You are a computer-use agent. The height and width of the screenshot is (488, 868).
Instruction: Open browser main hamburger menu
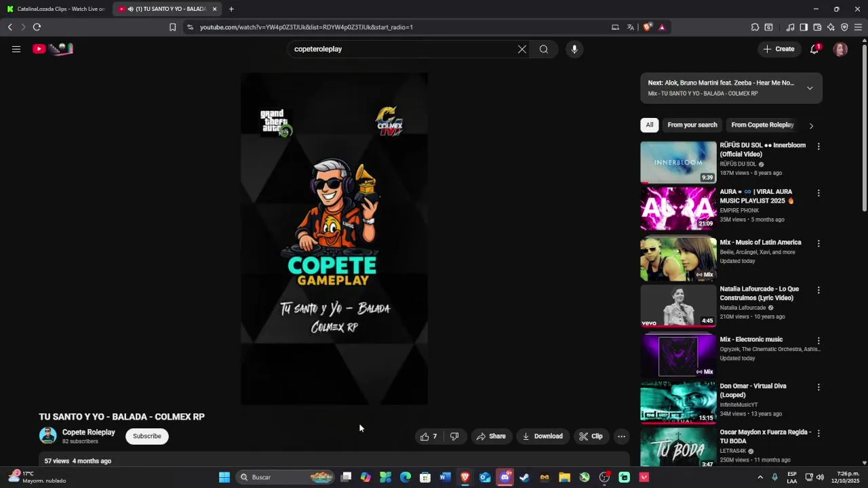858,27
